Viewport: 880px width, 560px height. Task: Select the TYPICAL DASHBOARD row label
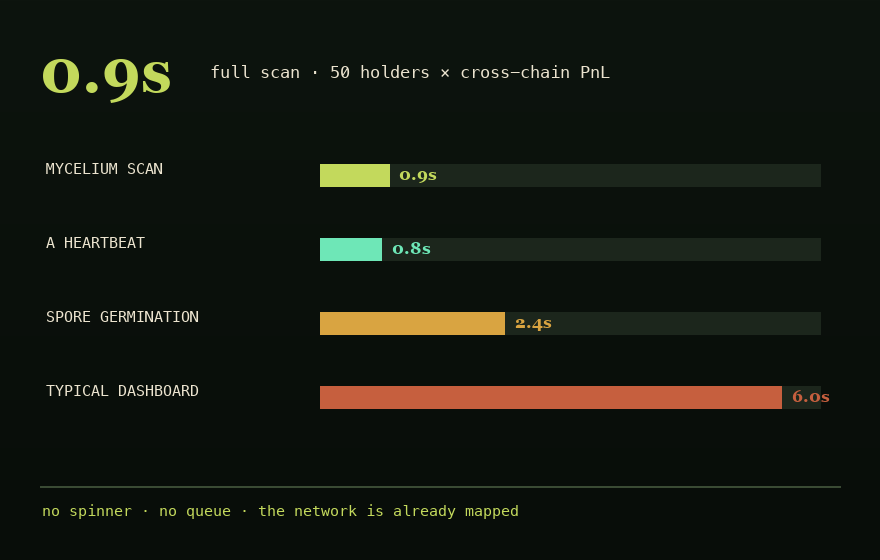[x=122, y=391]
